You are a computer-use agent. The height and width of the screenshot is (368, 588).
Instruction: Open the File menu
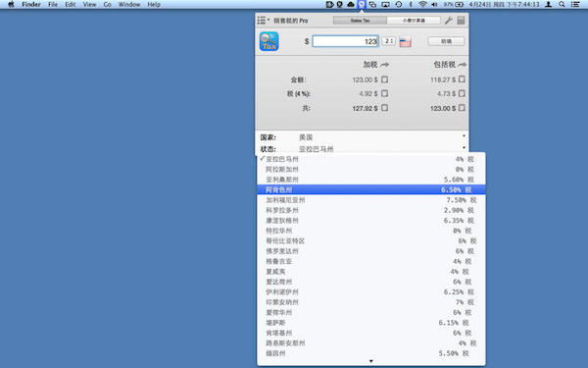pyautogui.click(x=53, y=5)
